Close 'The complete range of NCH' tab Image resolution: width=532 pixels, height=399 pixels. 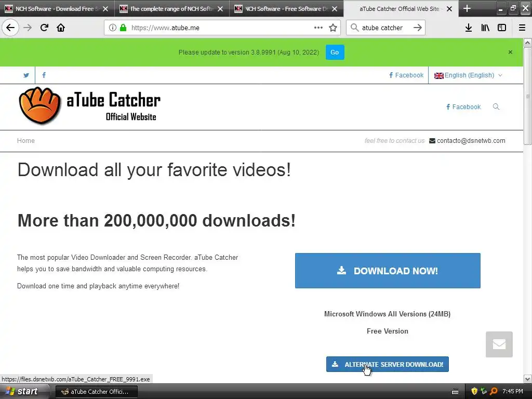coord(220,9)
